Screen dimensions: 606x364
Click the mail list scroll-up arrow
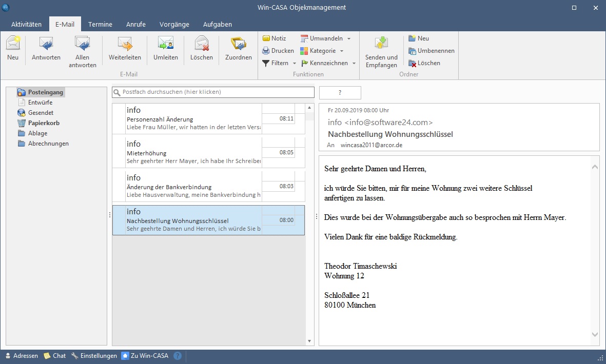[309, 108]
